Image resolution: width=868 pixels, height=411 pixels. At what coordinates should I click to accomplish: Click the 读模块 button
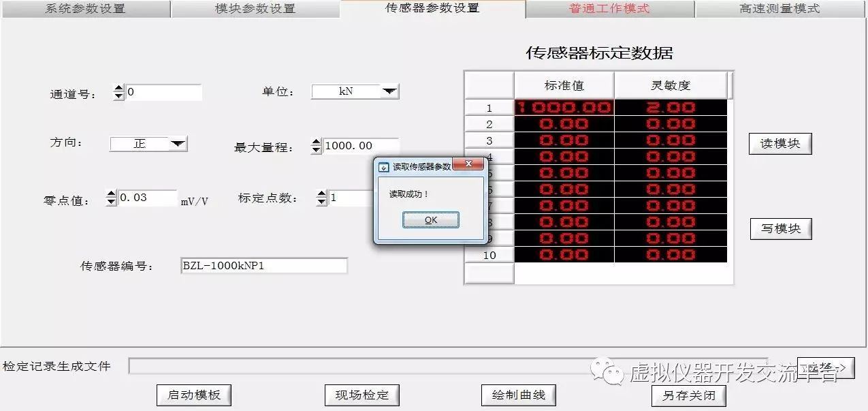click(780, 144)
